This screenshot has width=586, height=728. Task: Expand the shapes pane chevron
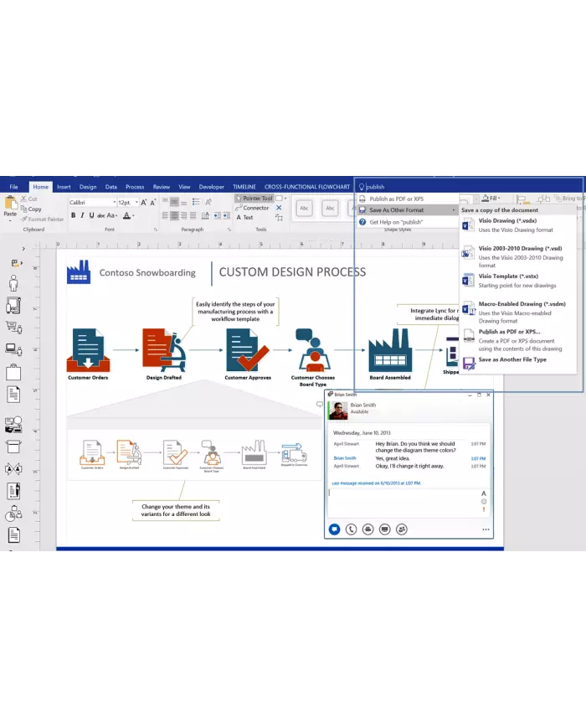click(x=23, y=249)
